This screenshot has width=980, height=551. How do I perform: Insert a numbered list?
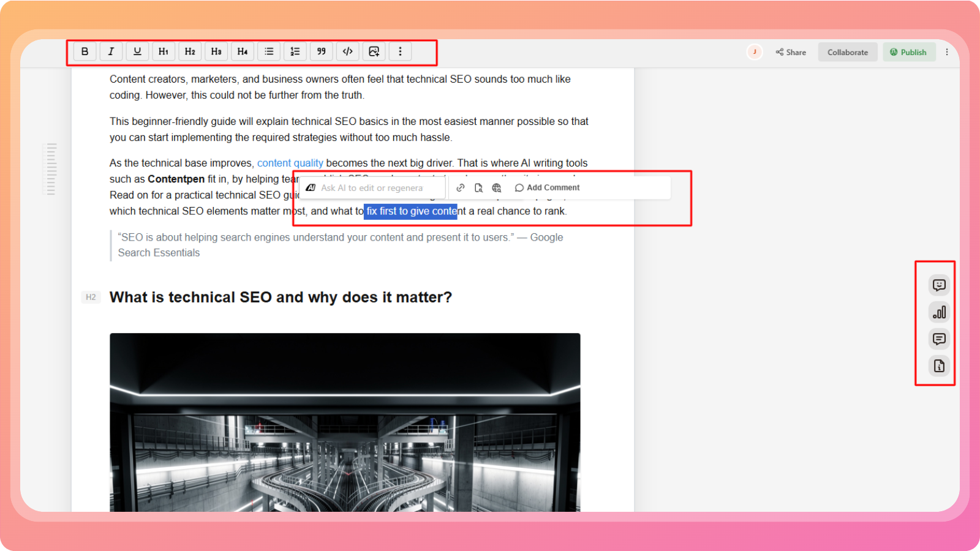click(x=295, y=51)
